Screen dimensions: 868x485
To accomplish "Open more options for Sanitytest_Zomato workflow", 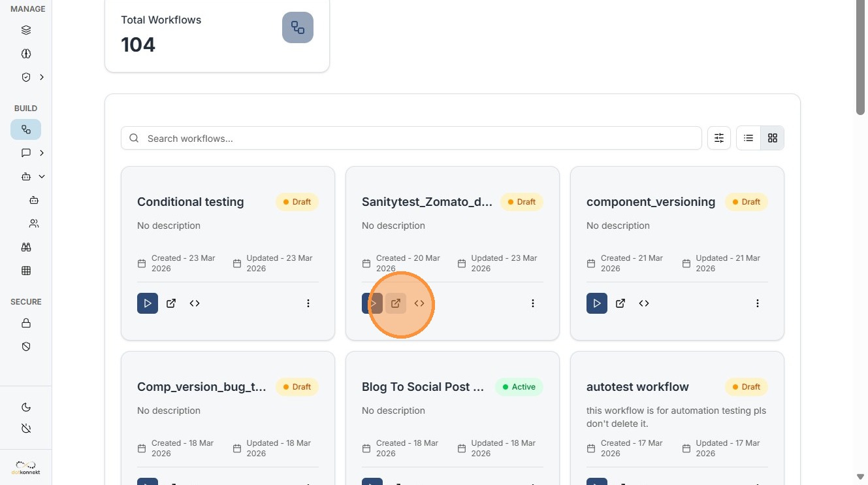I will point(533,303).
